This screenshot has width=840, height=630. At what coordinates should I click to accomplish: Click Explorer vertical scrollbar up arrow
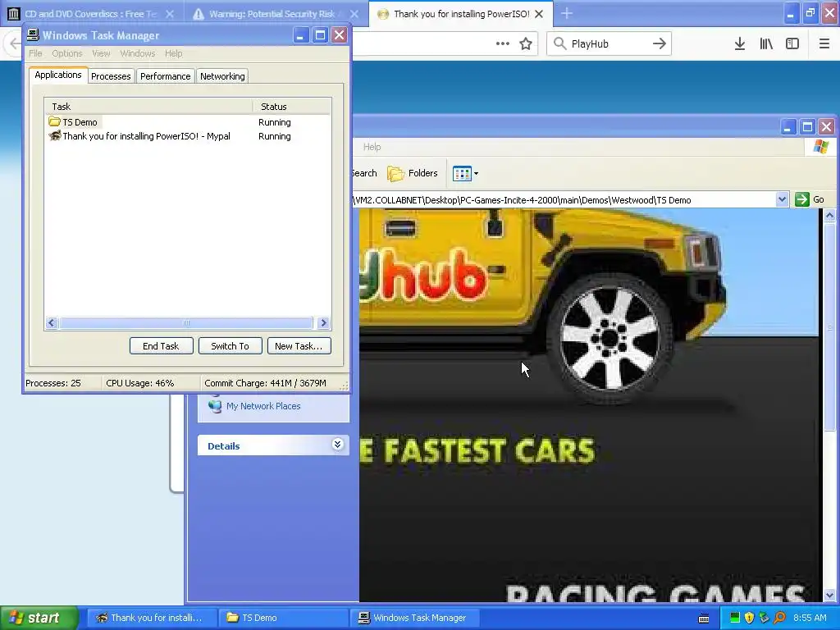click(829, 216)
